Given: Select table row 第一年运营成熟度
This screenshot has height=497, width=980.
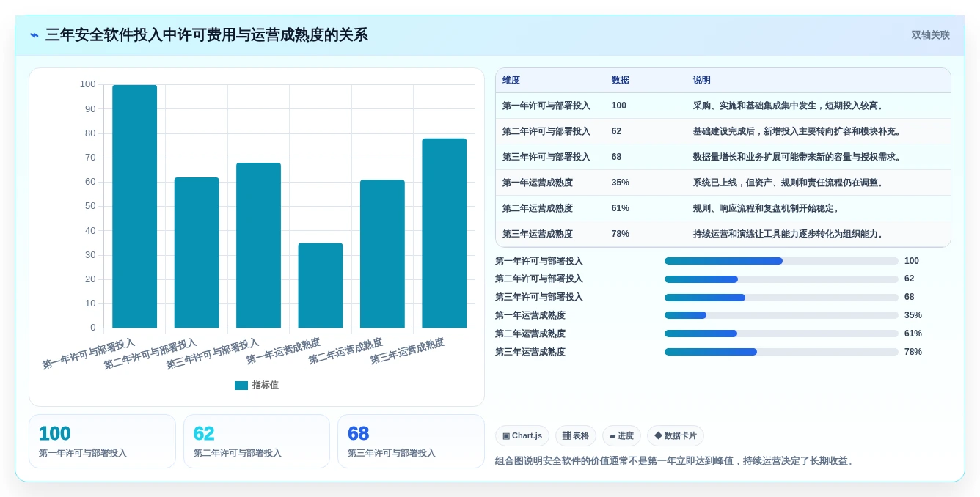Looking at the screenshot, I should 723,183.
